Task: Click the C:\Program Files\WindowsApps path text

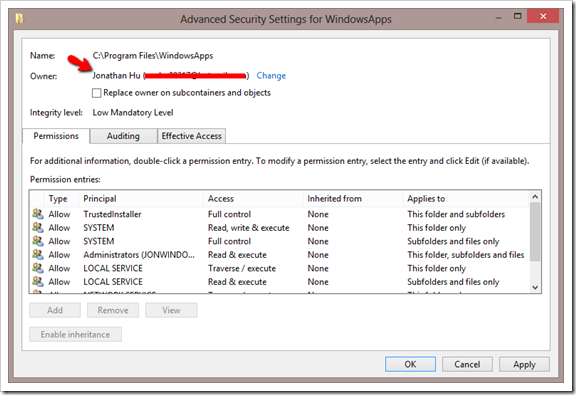Action: pyautogui.click(x=152, y=56)
